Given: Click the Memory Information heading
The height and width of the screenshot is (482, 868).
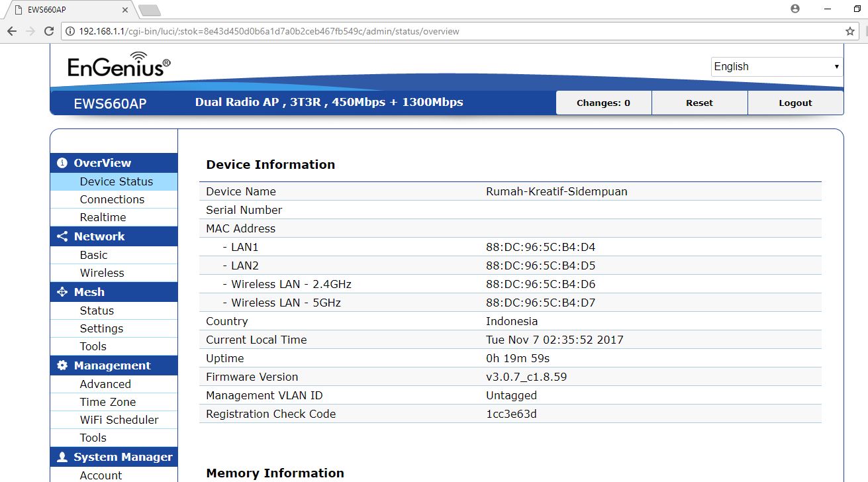Looking at the screenshot, I should 275,473.
